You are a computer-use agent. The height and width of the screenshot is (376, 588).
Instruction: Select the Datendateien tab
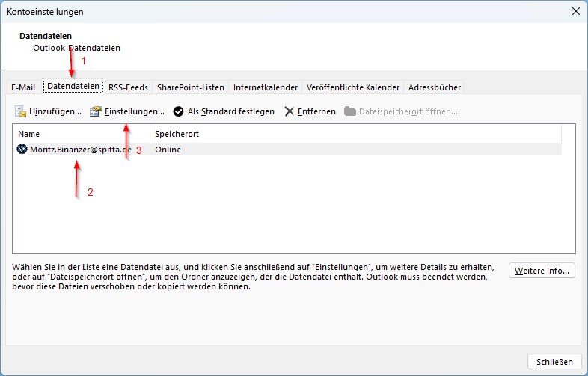click(x=73, y=87)
